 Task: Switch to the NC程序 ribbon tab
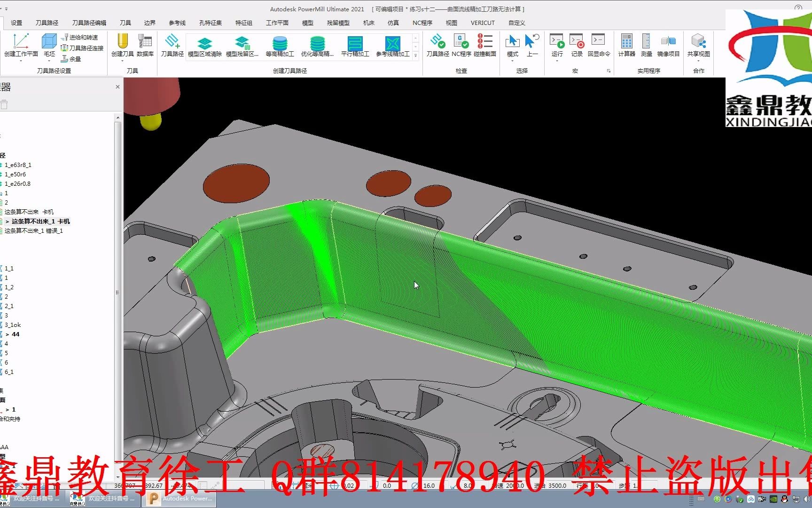point(422,23)
